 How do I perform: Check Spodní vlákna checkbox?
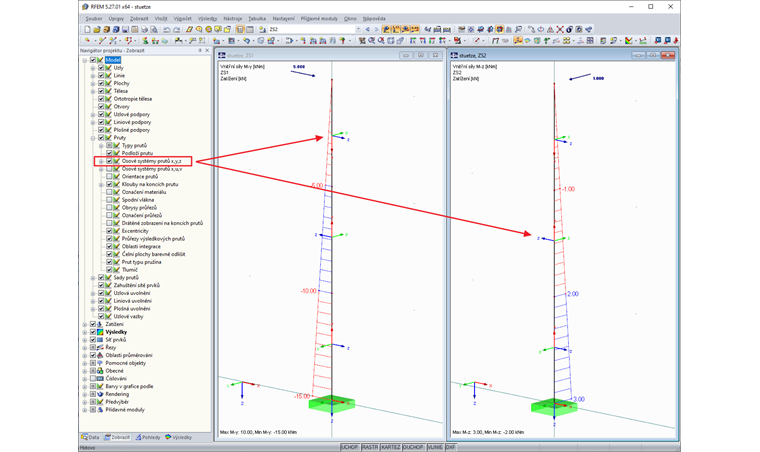(x=109, y=200)
